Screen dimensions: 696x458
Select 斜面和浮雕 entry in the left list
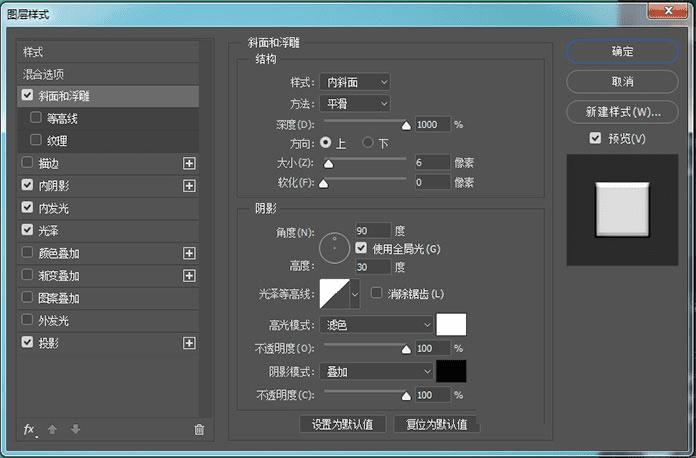pos(108,96)
